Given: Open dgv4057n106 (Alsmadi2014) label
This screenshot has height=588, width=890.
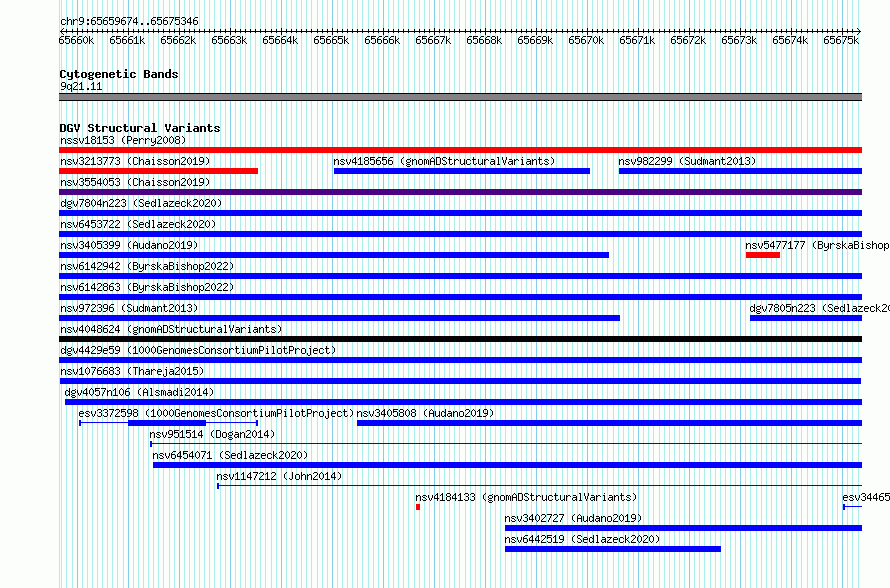Looking at the screenshot, I should tap(139, 392).
